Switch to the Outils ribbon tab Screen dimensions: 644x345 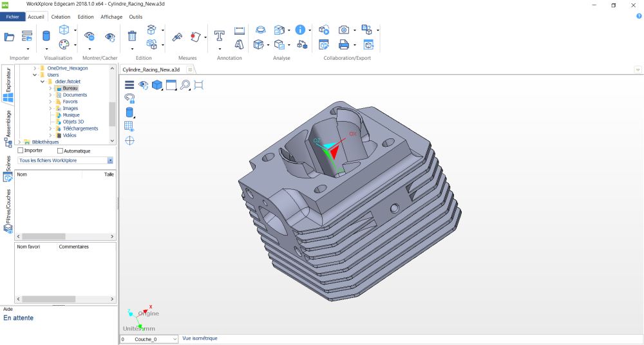coord(135,17)
